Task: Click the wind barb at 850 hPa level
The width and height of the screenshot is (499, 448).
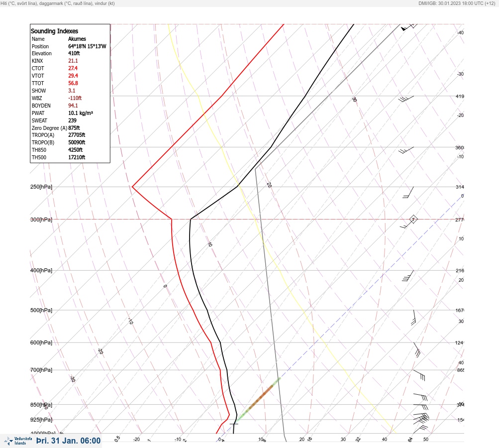Action: (x=421, y=406)
